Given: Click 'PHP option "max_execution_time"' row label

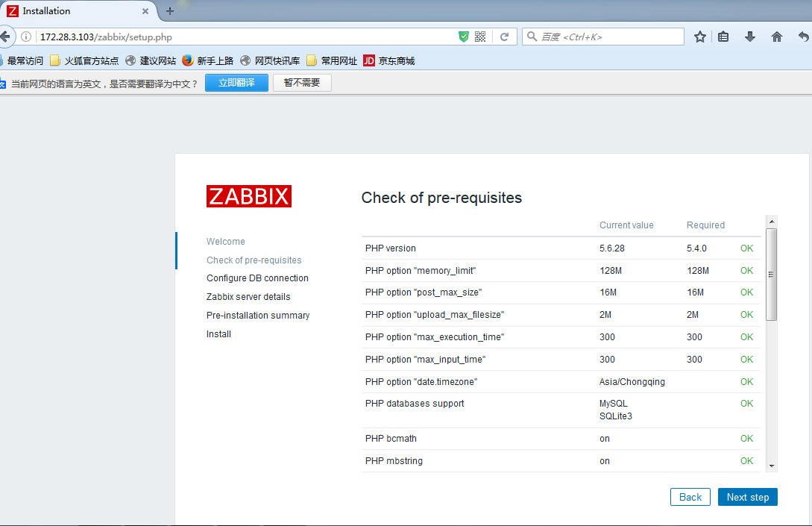Looking at the screenshot, I should pos(435,336).
